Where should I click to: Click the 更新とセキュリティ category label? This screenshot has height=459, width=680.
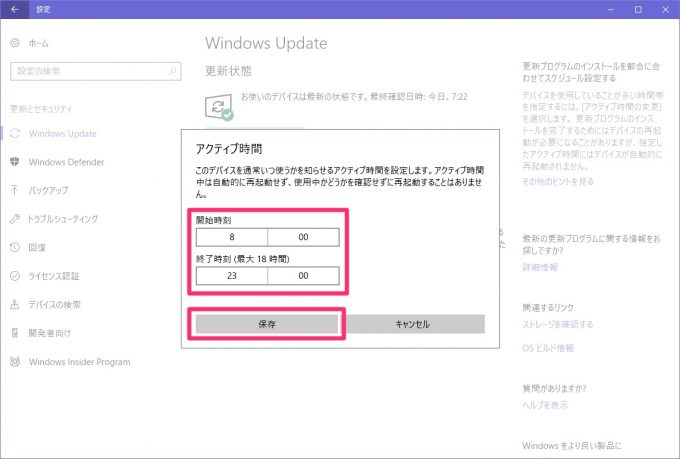41,108
